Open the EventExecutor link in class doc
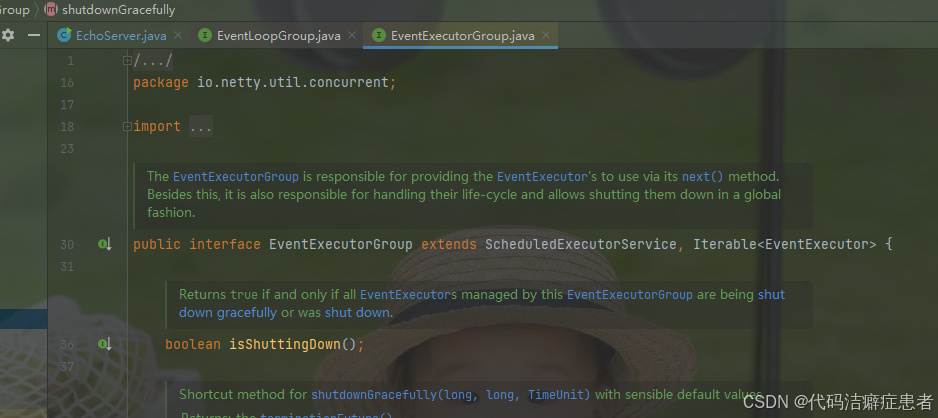This screenshot has height=418, width=938. click(x=542, y=177)
